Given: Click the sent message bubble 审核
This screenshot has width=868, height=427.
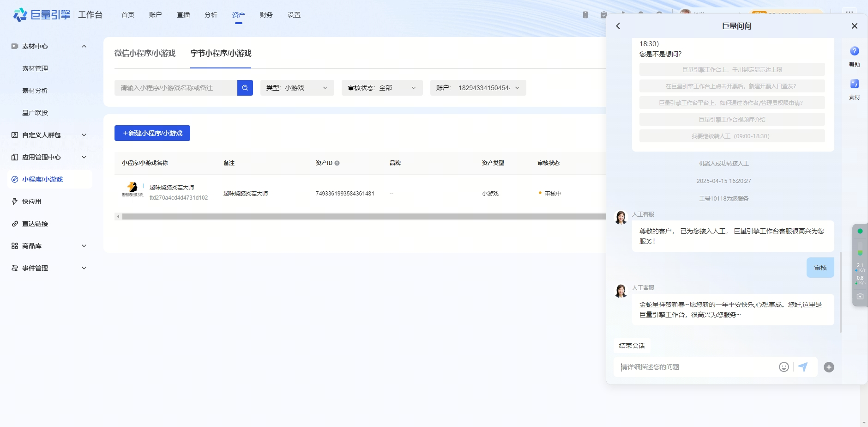Looking at the screenshot, I should pyautogui.click(x=820, y=268).
